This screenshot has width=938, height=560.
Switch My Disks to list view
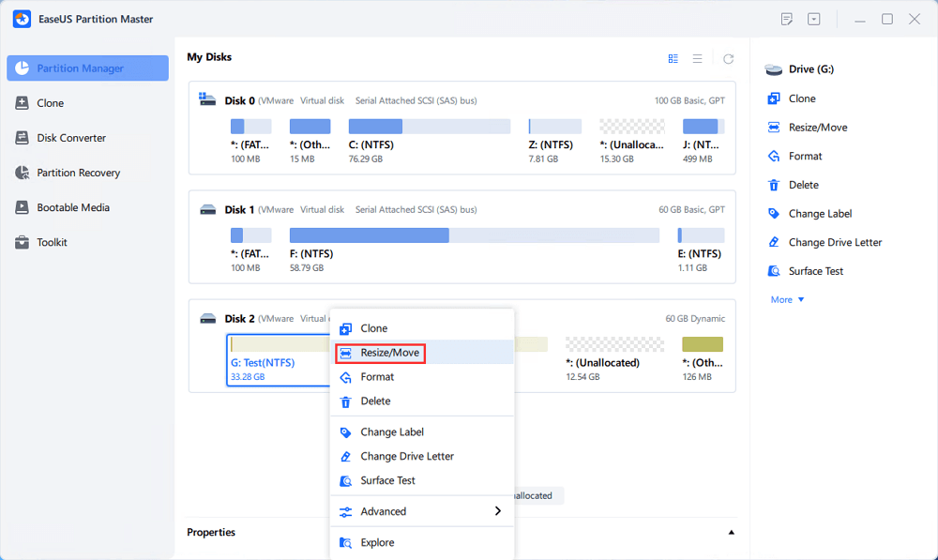698,59
